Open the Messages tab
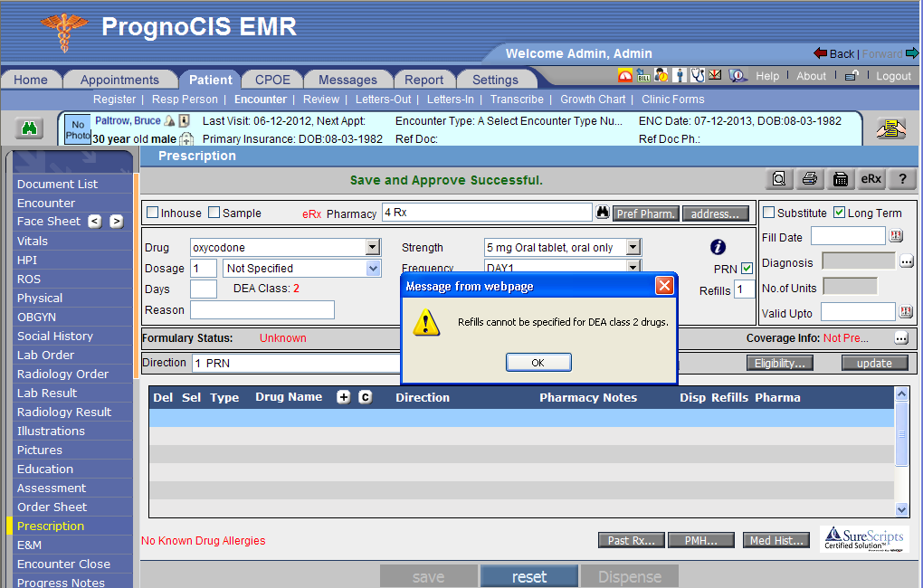 347,80
